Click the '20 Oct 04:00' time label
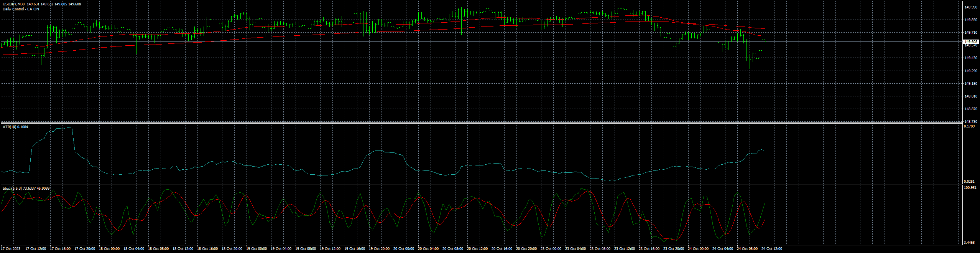980x253 pixels. (428, 249)
